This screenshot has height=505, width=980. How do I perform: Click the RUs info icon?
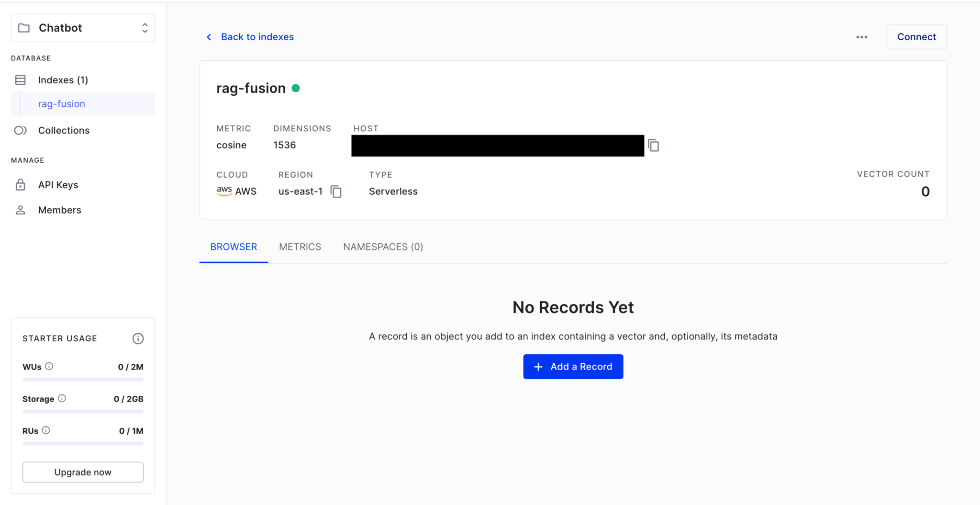pyautogui.click(x=46, y=430)
